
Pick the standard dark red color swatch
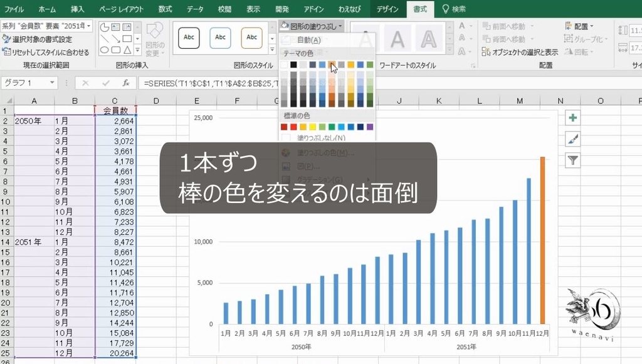coord(284,127)
